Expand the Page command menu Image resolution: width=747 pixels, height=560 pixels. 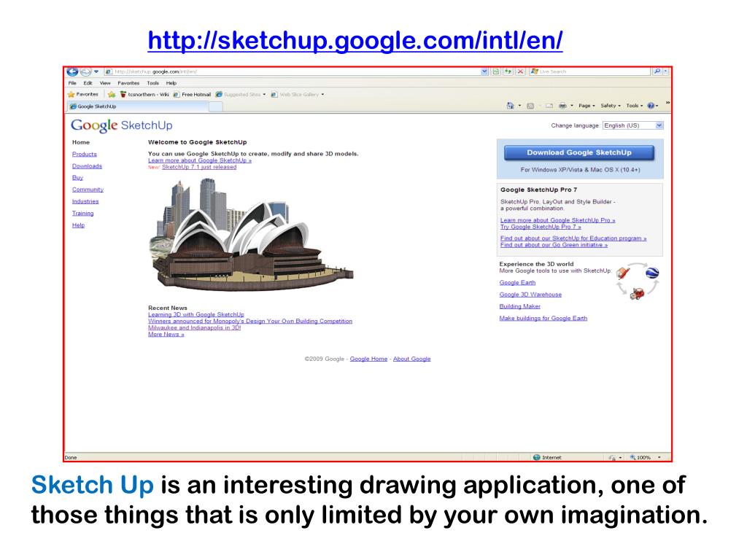(x=587, y=106)
